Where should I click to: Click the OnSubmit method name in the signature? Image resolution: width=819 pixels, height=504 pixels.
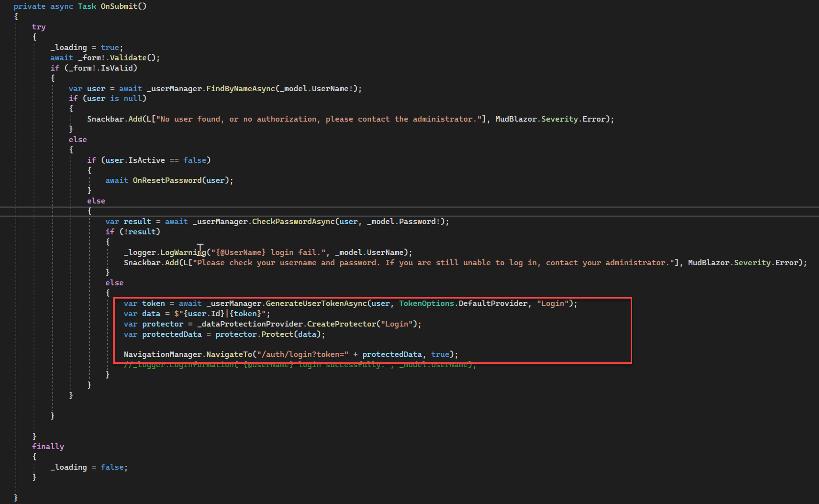coord(119,6)
